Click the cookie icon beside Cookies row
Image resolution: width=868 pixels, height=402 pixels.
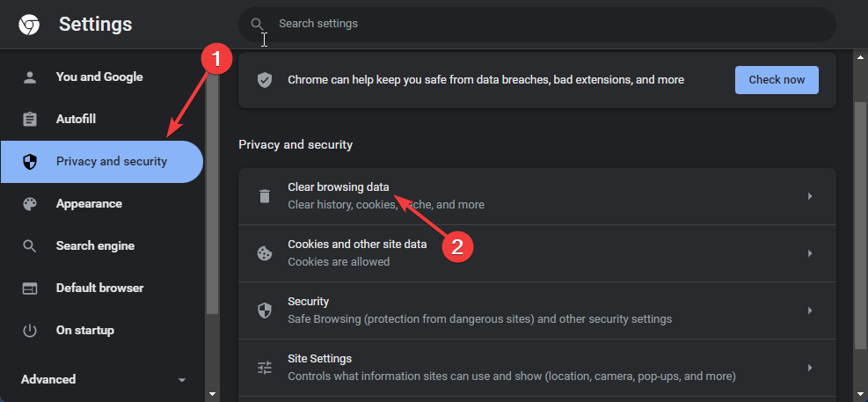pos(265,253)
